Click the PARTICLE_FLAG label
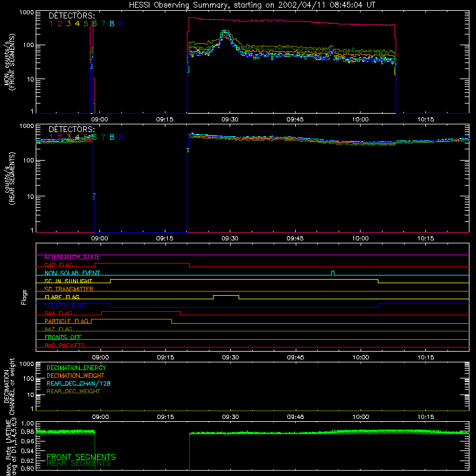This screenshot has width=476, height=476. pos(67,321)
